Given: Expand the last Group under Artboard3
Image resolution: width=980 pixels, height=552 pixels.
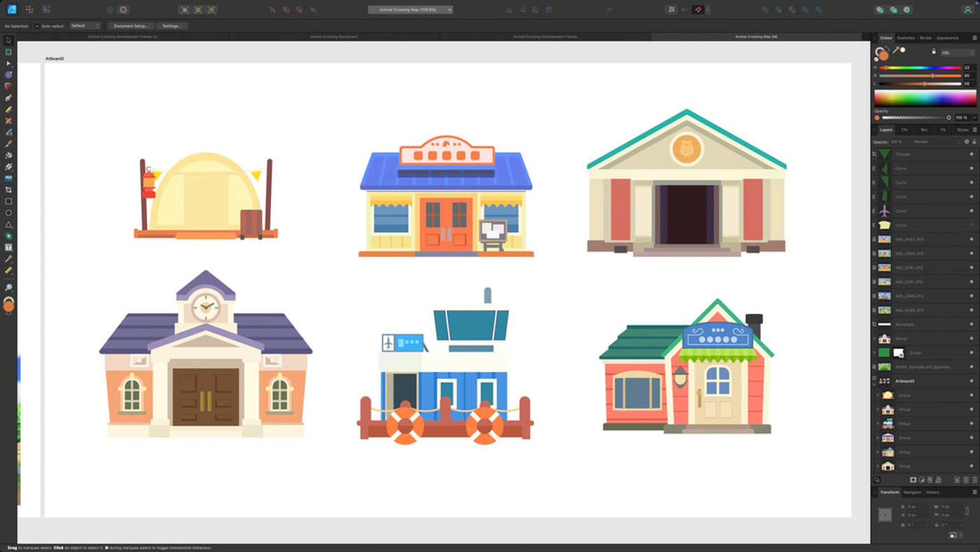Looking at the screenshot, I should pyautogui.click(x=877, y=466).
